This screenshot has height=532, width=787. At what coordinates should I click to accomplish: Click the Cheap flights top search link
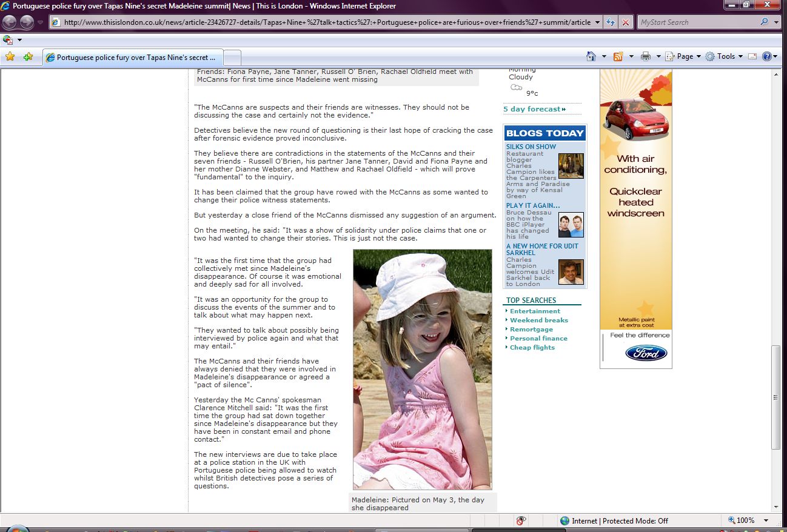click(532, 347)
